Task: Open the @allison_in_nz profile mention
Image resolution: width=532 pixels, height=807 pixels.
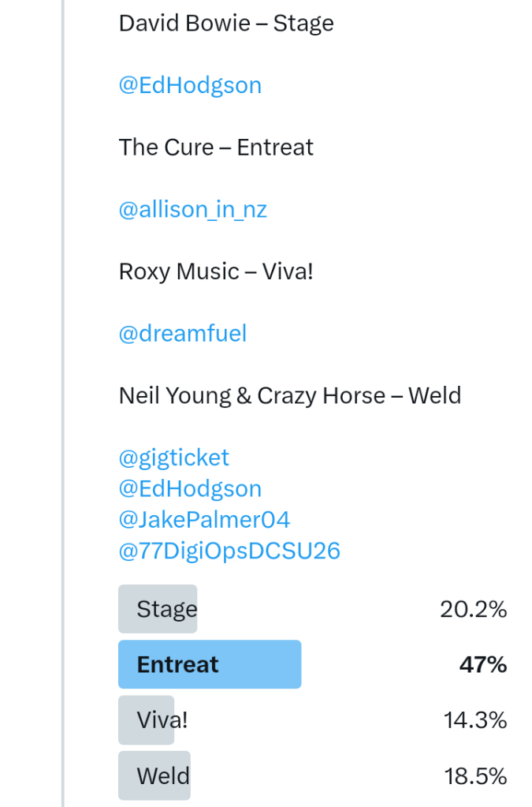Action: coord(192,210)
